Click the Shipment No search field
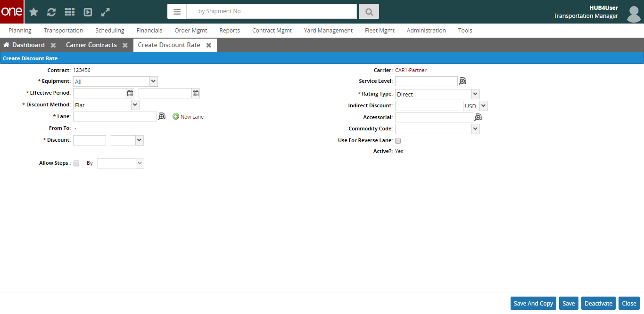644x314 pixels. [x=272, y=11]
